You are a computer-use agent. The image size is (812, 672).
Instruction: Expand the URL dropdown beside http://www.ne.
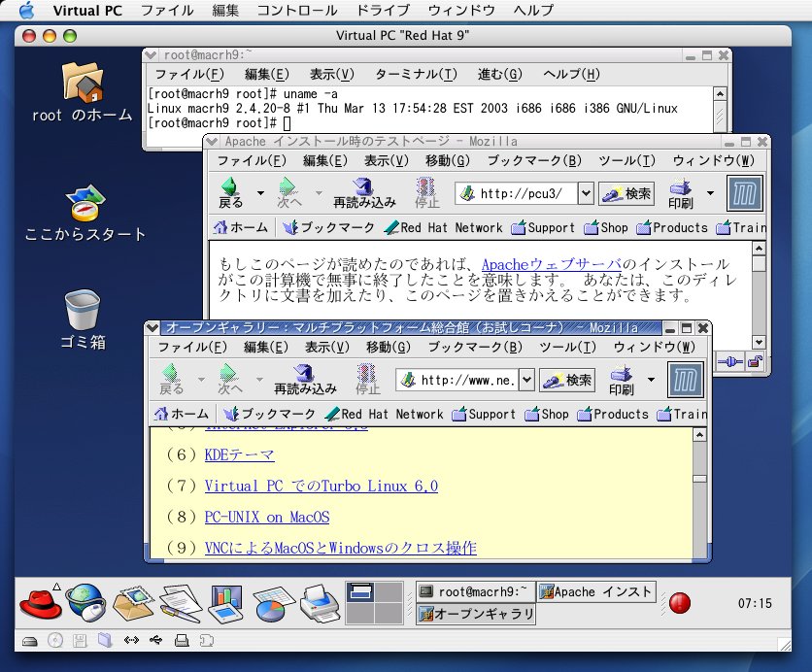click(x=526, y=380)
